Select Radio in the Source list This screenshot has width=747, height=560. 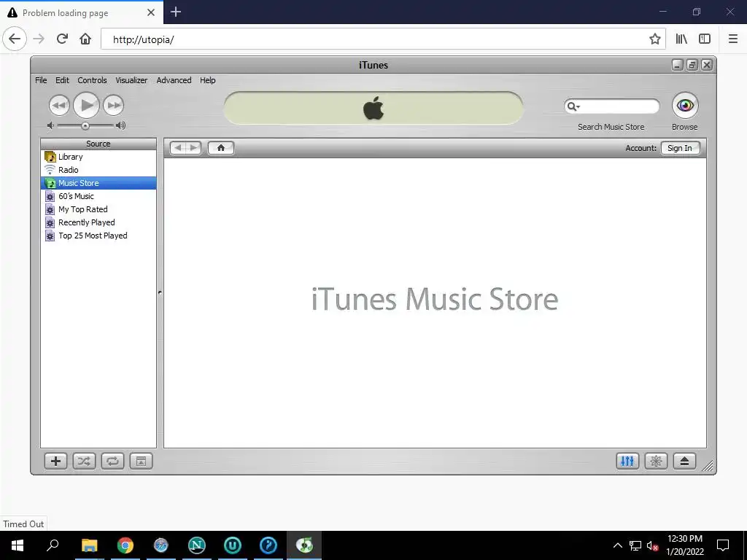tap(98, 170)
